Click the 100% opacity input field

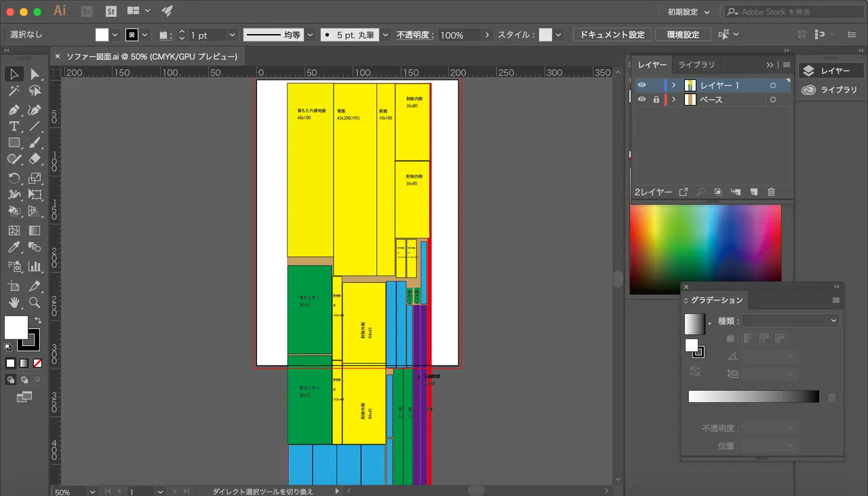pyautogui.click(x=460, y=35)
